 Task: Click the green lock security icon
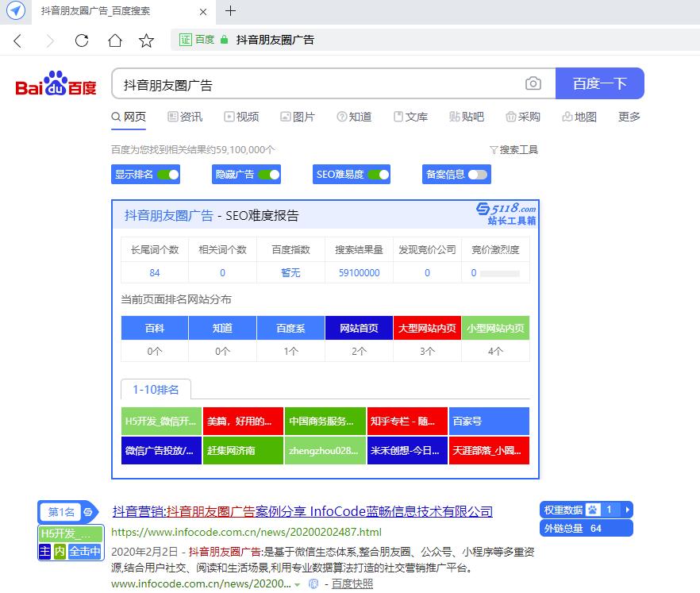point(224,40)
